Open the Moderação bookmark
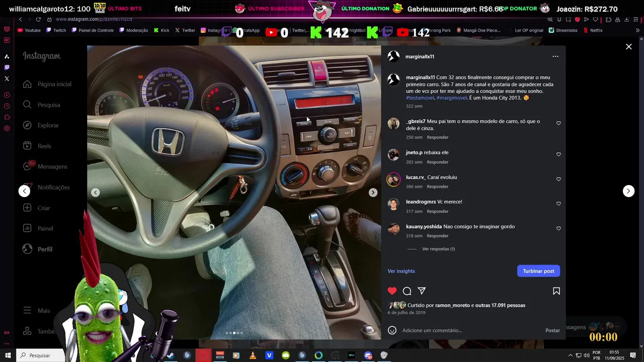Screen dimensions: 644x362 coord(134,30)
